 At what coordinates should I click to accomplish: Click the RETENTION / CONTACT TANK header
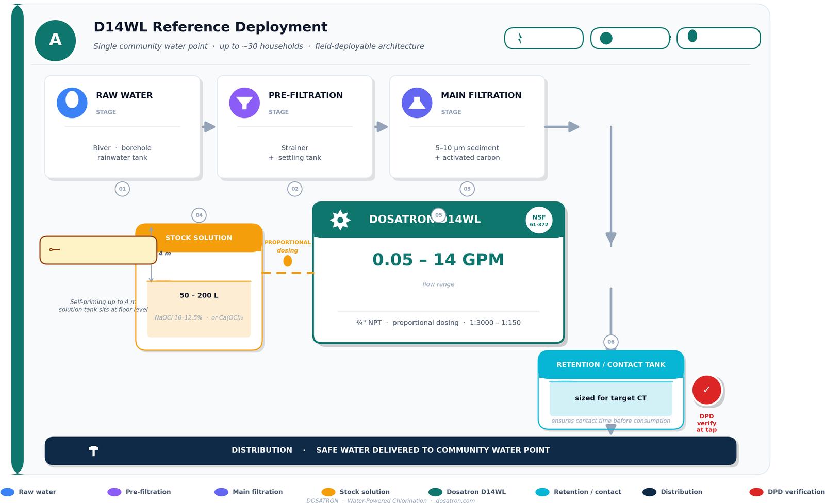pyautogui.click(x=611, y=365)
